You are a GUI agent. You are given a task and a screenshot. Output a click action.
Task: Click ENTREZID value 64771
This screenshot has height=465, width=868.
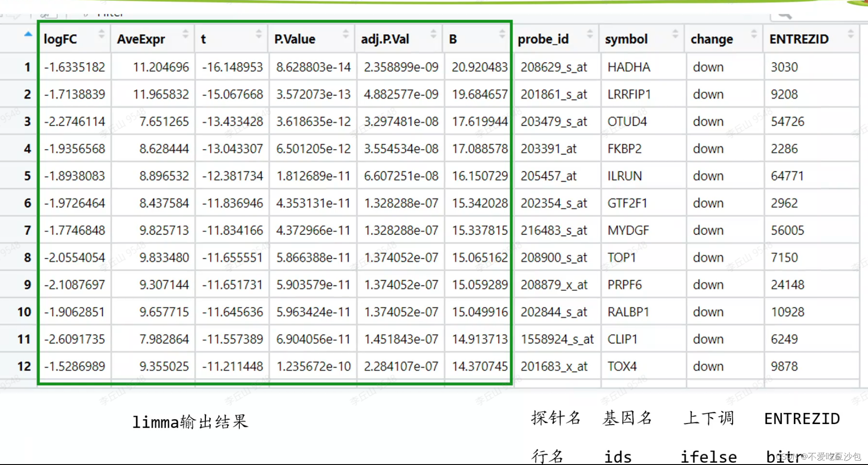[x=787, y=176]
